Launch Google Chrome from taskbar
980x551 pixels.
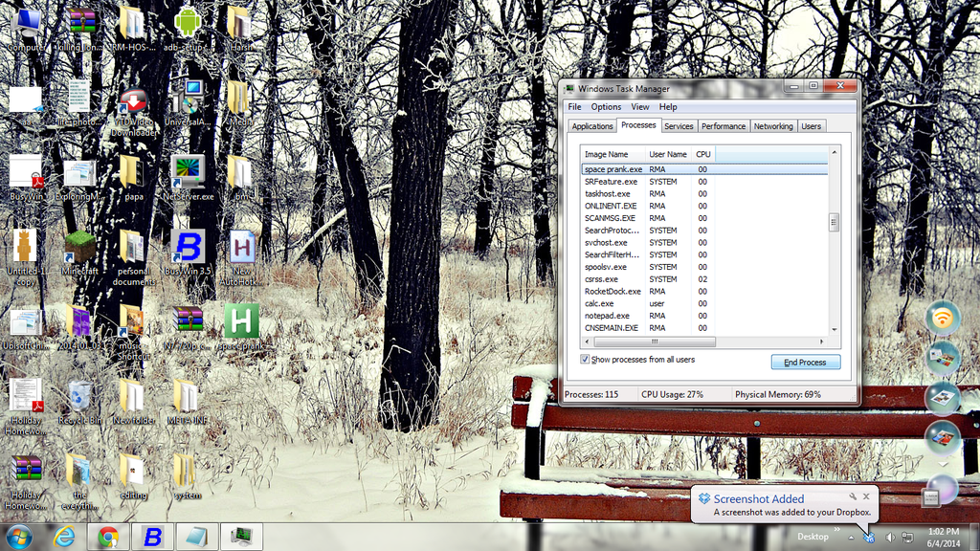point(108,537)
